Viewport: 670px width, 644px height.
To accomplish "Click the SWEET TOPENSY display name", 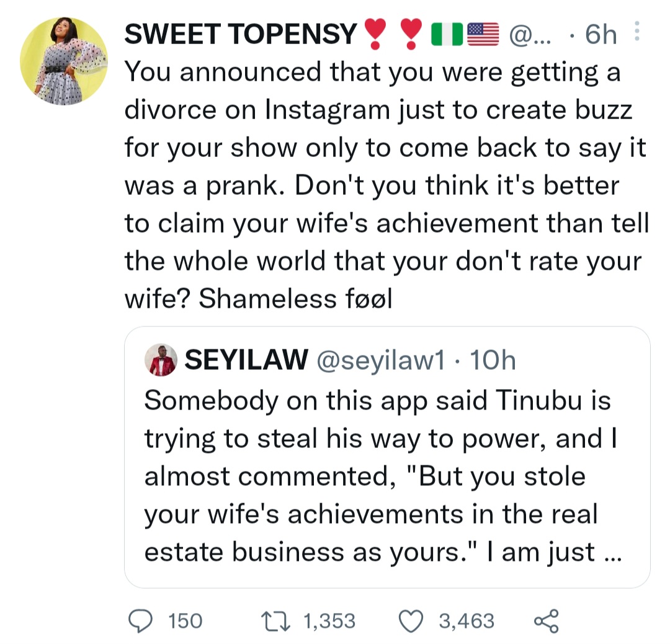I will click(x=241, y=34).
